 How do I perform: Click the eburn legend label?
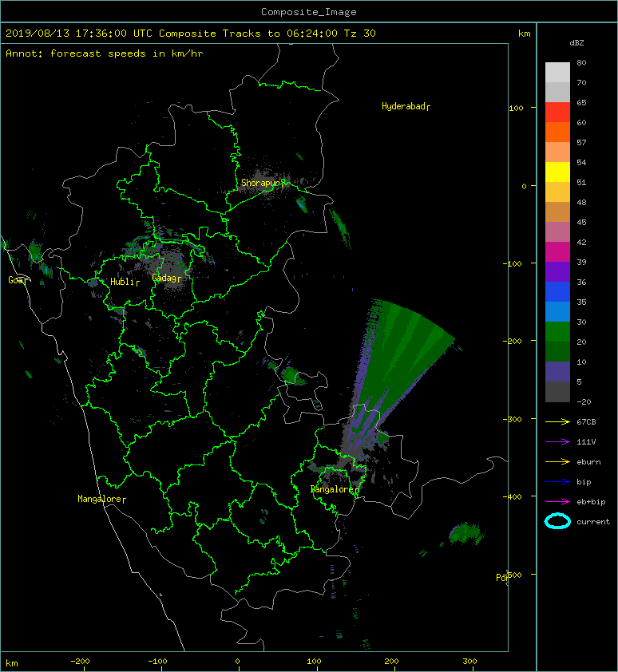588,461
